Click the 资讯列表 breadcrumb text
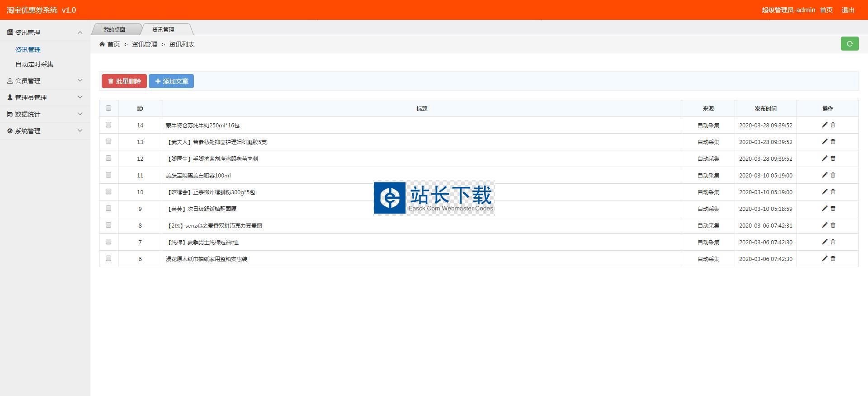The width and height of the screenshot is (868, 396). (182, 44)
